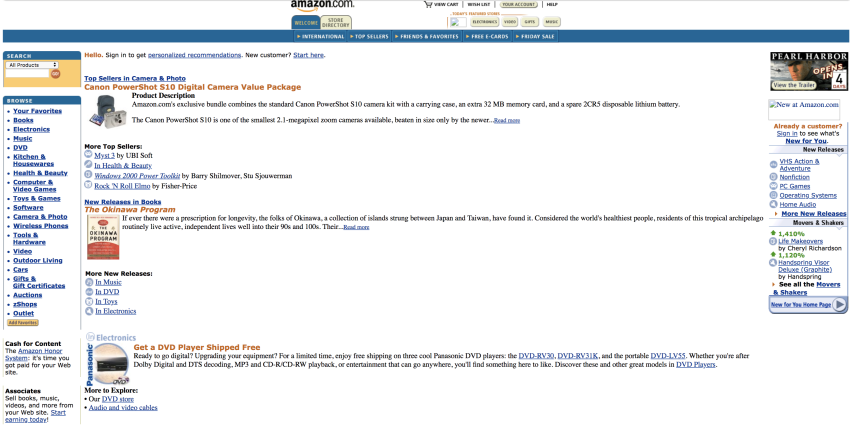
Task: Click the Handspring Visor bullet icon
Action: click(x=774, y=262)
